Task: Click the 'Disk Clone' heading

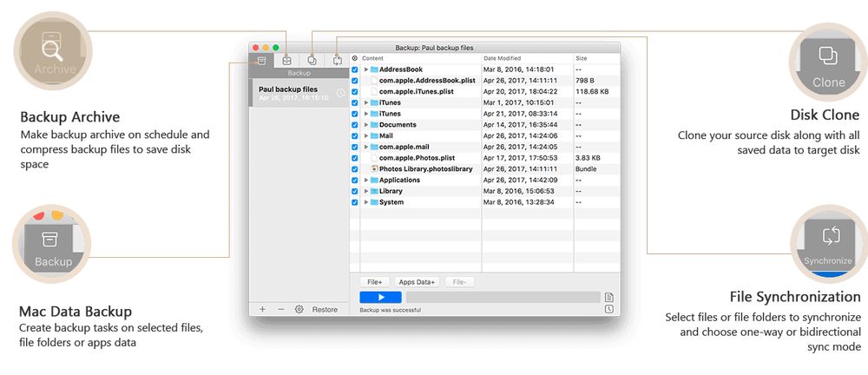Action: pyautogui.click(x=825, y=115)
